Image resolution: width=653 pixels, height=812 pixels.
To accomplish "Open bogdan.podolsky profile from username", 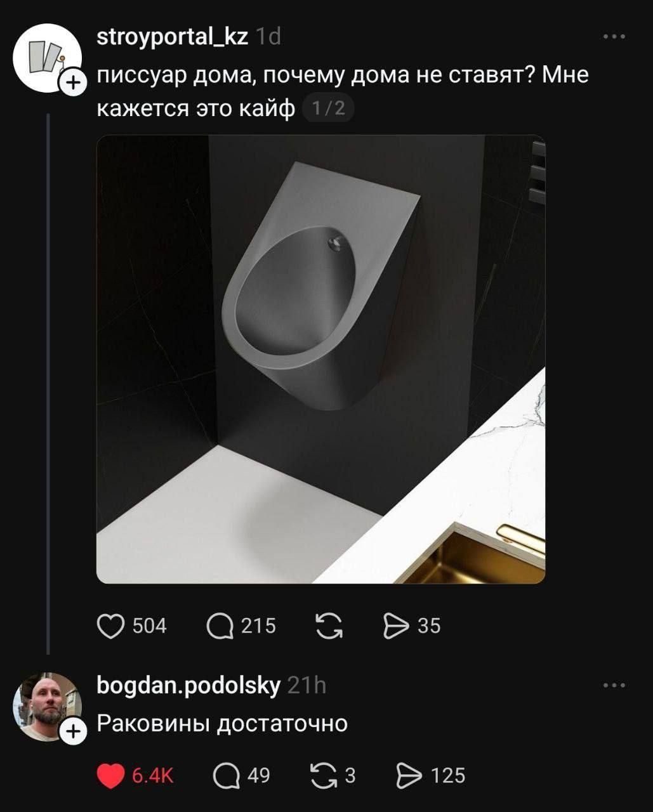I will pyautogui.click(x=188, y=686).
